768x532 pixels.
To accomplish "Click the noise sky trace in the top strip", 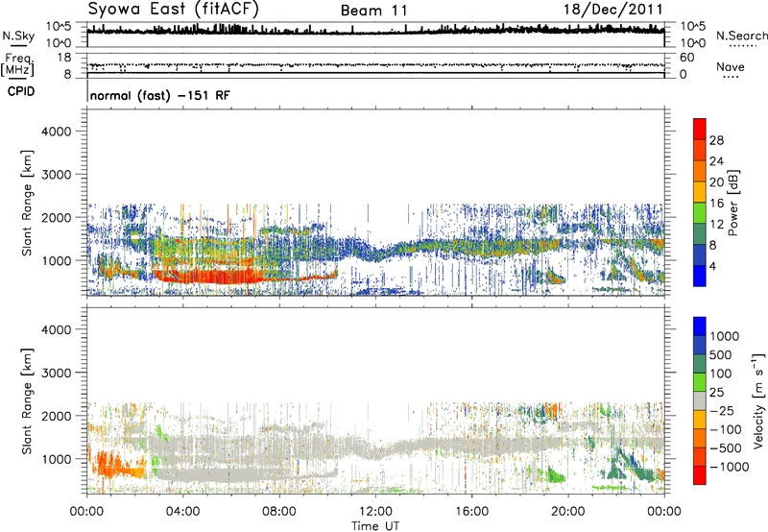I will click(375, 32).
